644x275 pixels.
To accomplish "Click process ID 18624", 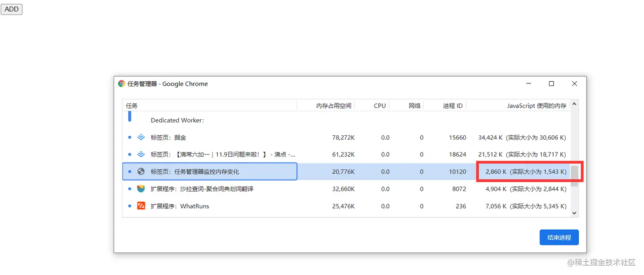I will (457, 155).
